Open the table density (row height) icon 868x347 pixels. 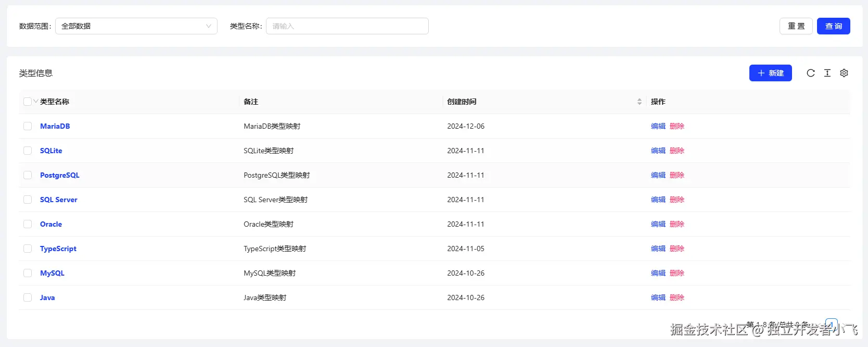[827, 73]
